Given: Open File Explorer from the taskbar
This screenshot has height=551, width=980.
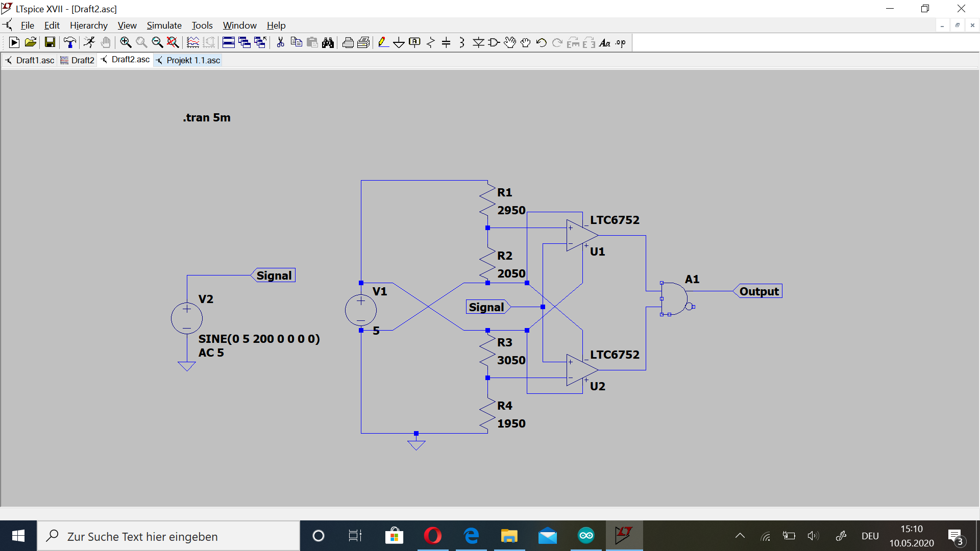Looking at the screenshot, I should tap(509, 536).
